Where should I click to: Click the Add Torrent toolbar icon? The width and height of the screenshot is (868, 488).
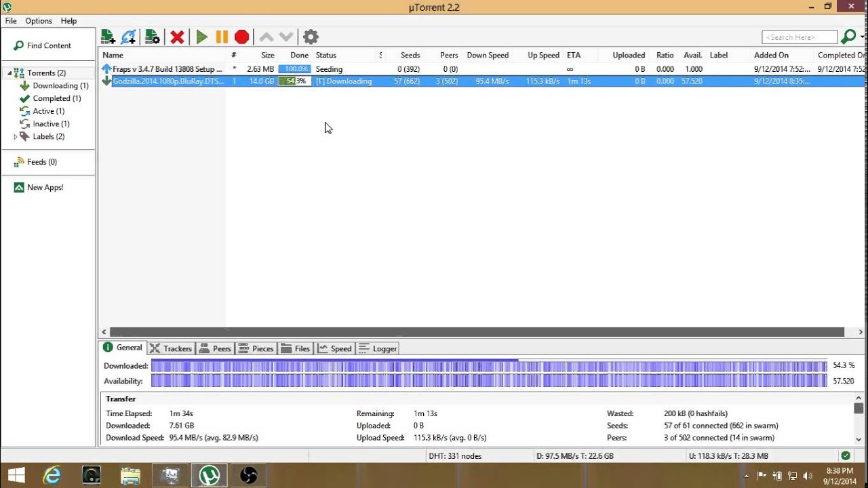(108, 37)
